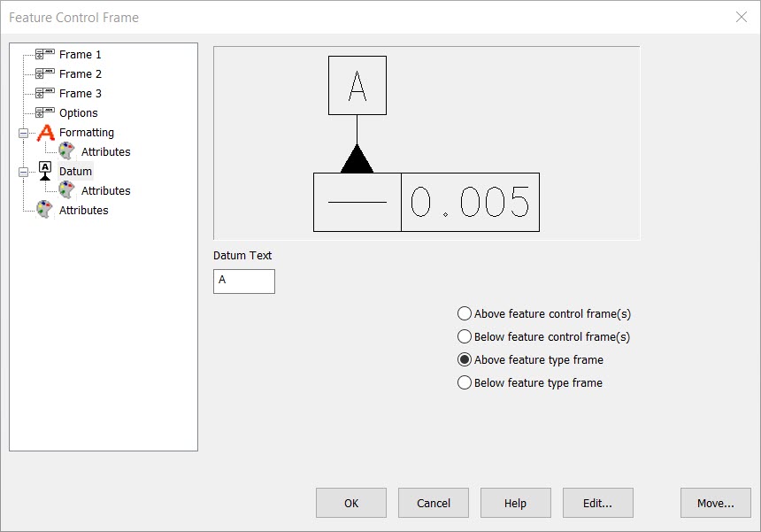Click the palette icon for bottom Attributes entry
Viewport: 761px width, 532px height.
[x=43, y=210]
